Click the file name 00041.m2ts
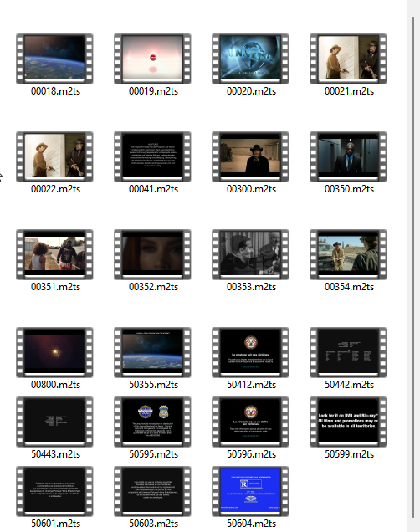 pos(153,189)
